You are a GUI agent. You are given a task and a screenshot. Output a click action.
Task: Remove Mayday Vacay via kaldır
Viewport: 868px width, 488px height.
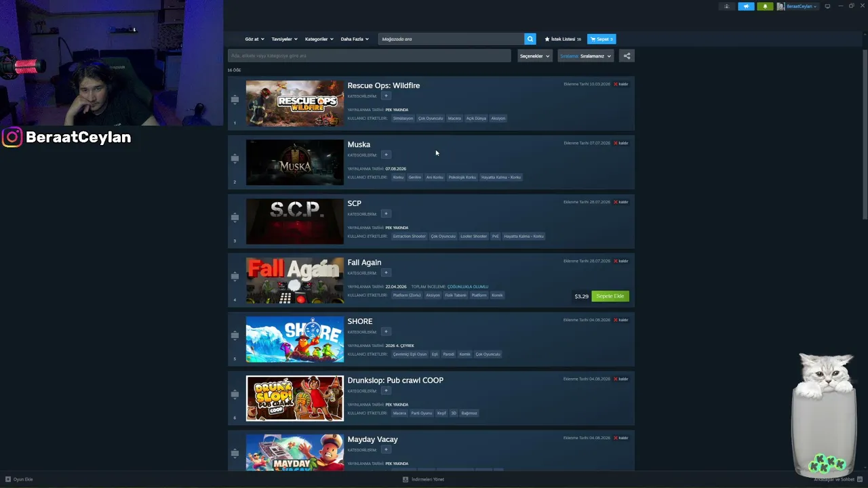(620, 438)
